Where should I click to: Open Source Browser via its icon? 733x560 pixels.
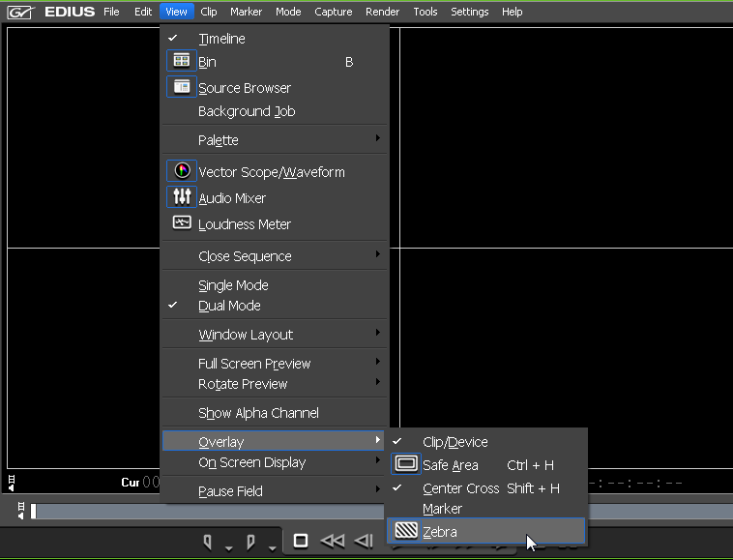[x=182, y=87]
